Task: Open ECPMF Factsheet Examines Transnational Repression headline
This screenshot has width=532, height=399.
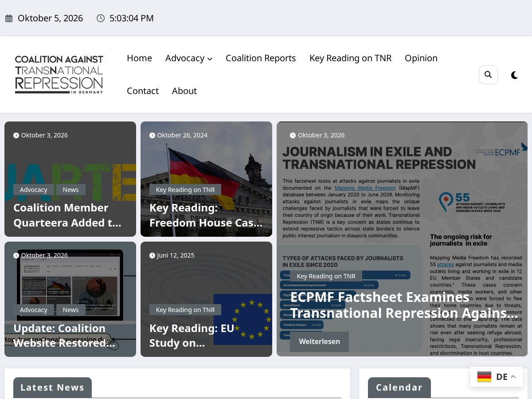Action: pos(404,305)
